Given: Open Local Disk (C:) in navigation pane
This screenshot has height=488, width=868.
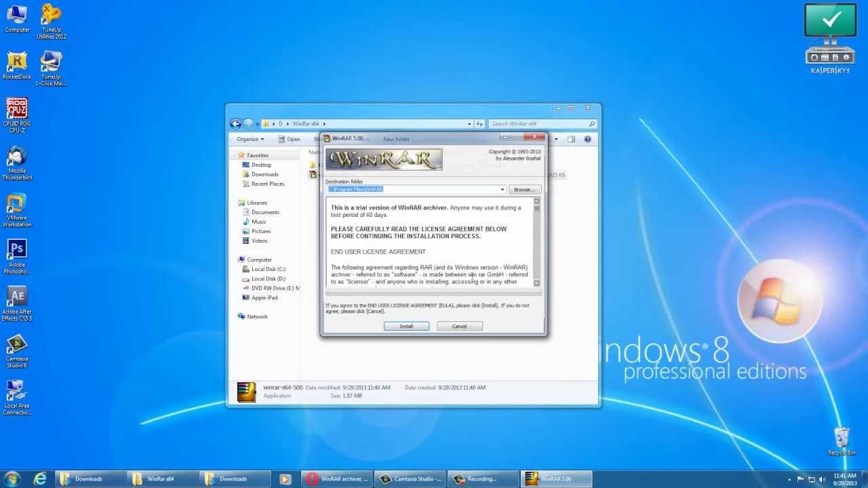Looking at the screenshot, I should (268, 269).
